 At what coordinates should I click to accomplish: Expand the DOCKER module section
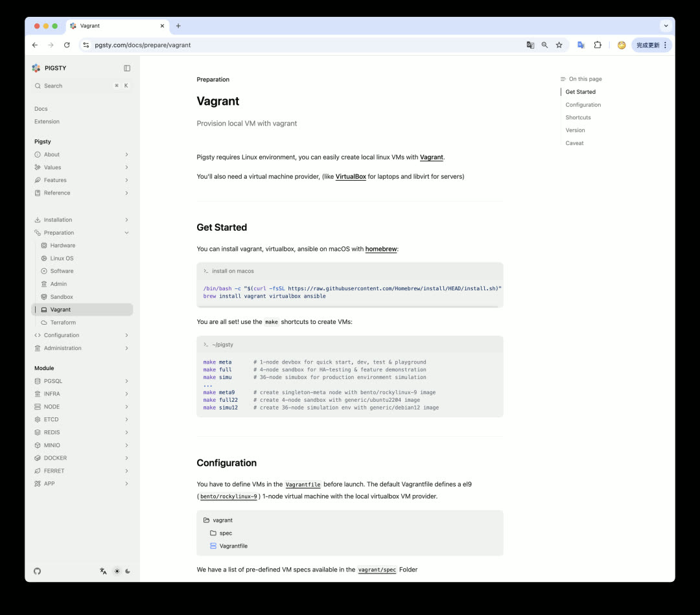coord(126,458)
